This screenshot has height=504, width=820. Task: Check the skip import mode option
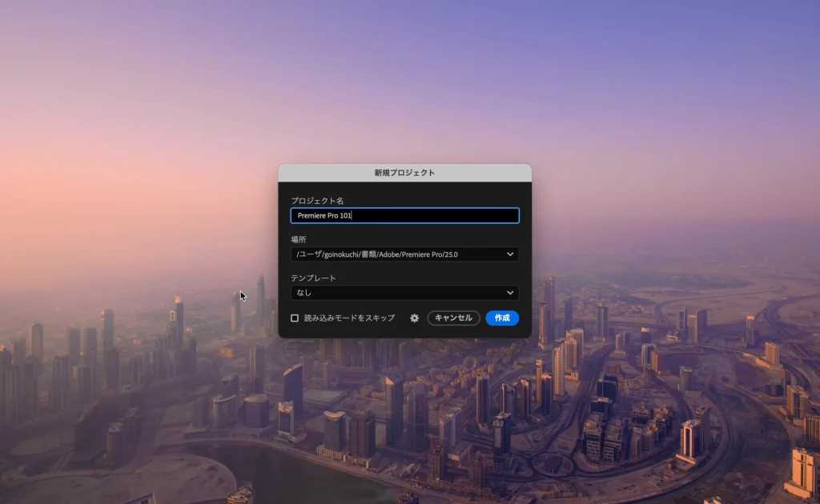click(x=295, y=318)
